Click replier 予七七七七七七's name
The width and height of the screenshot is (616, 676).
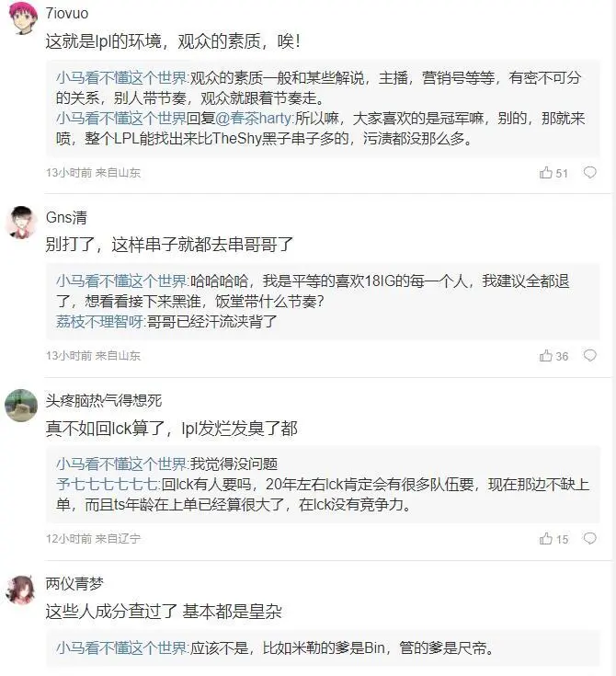click(107, 485)
